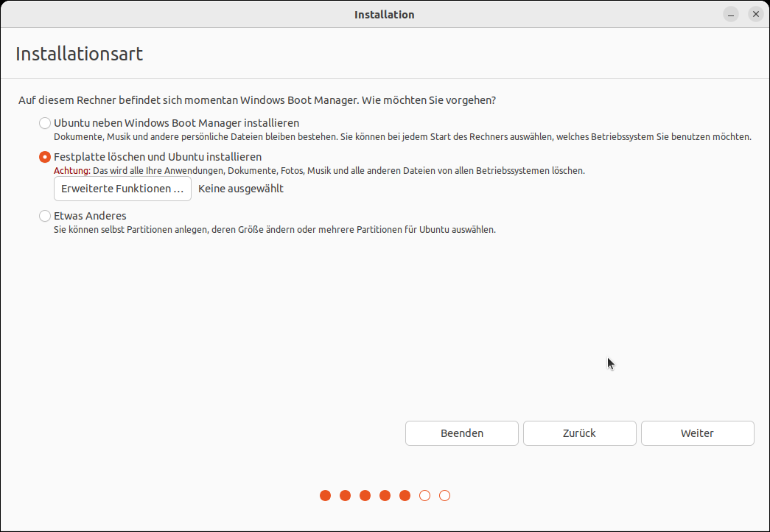
Task: Click the 'Installation' title bar text
Action: pyautogui.click(x=385, y=15)
